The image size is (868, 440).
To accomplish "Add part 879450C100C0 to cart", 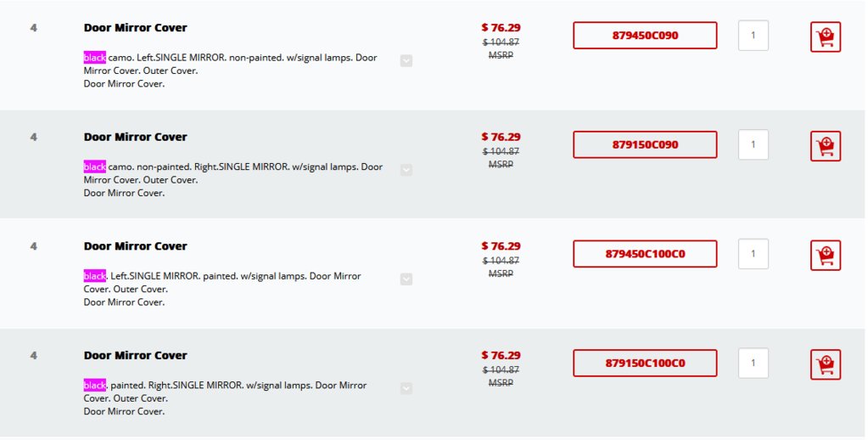I will tap(826, 255).
